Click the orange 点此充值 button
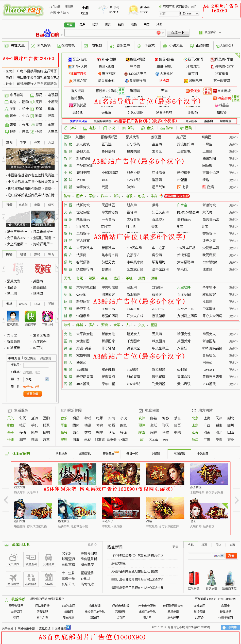The height and width of the screenshot is (644, 241). coord(32,394)
